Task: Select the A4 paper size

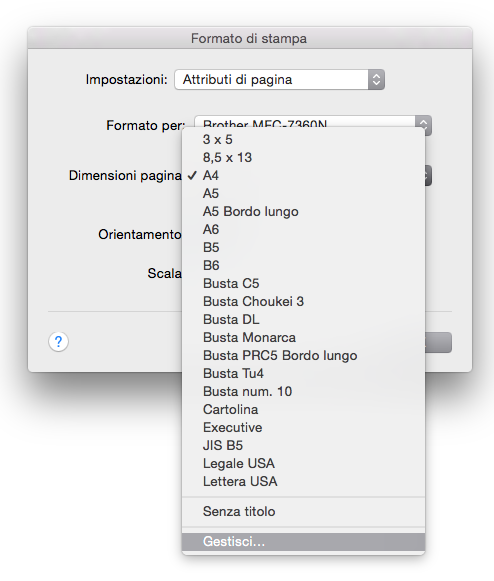Action: 303,175
